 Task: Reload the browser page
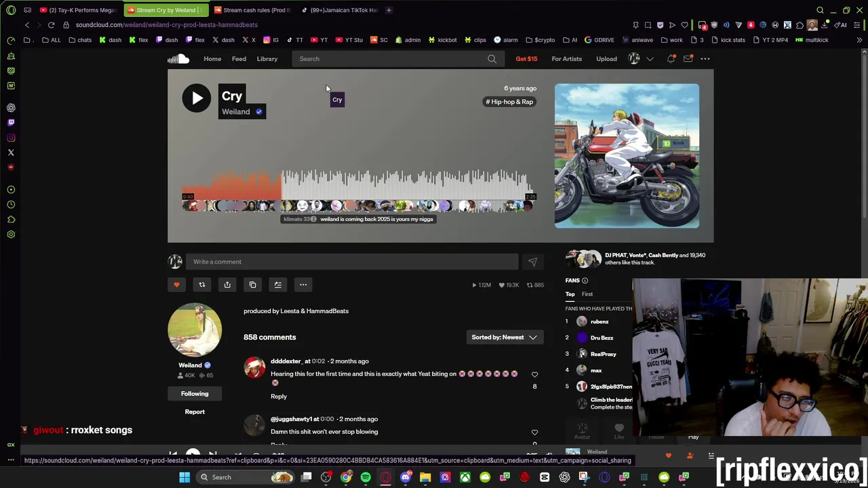(x=51, y=25)
